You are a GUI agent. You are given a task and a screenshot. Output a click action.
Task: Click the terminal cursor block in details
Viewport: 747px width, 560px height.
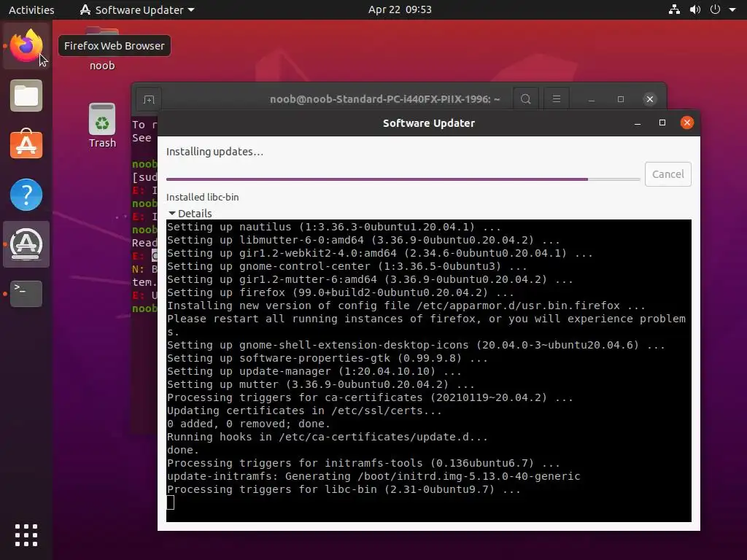click(171, 502)
